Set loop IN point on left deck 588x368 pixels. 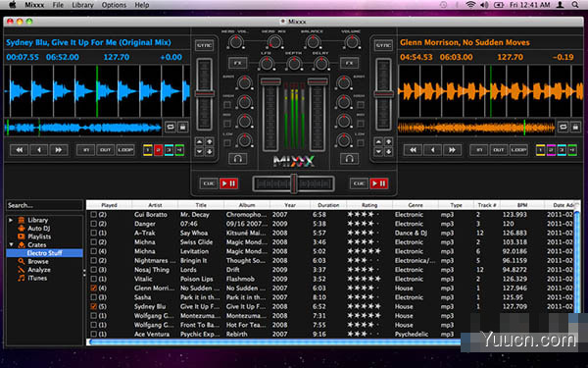[x=86, y=150]
